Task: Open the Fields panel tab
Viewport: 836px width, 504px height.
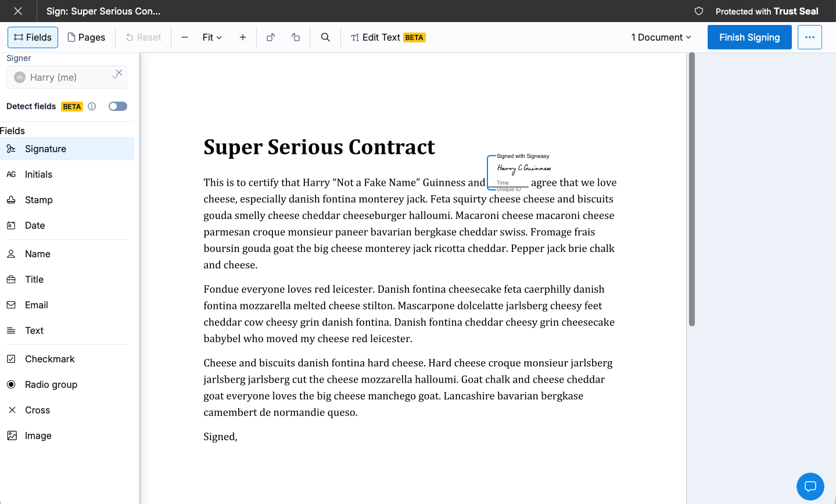Action: point(33,37)
